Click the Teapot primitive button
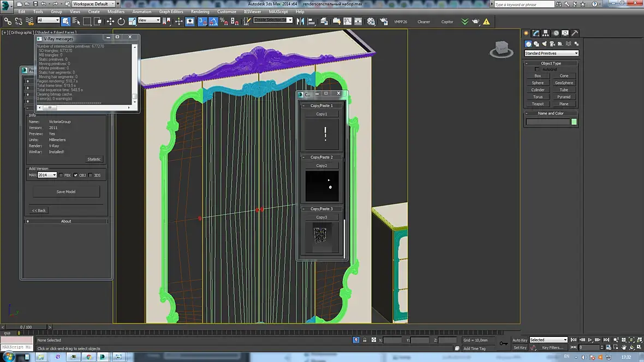Screen dimensions: 644x362 (538, 104)
